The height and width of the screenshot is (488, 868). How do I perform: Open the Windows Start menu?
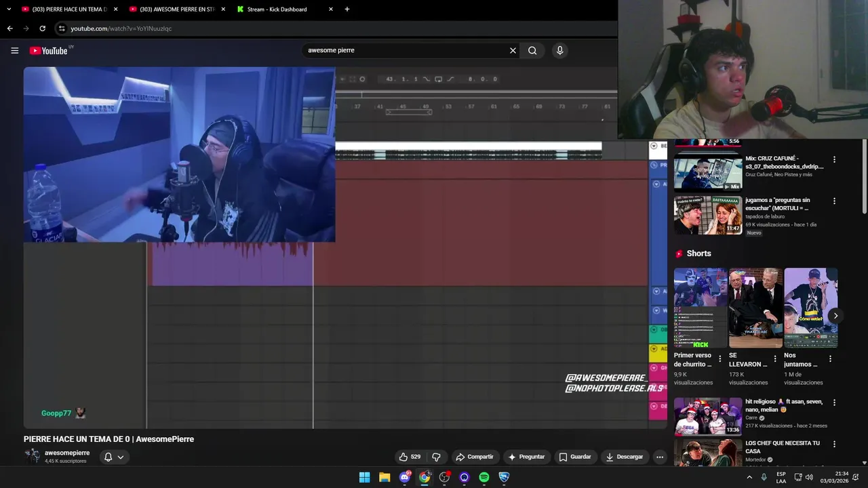click(x=364, y=477)
